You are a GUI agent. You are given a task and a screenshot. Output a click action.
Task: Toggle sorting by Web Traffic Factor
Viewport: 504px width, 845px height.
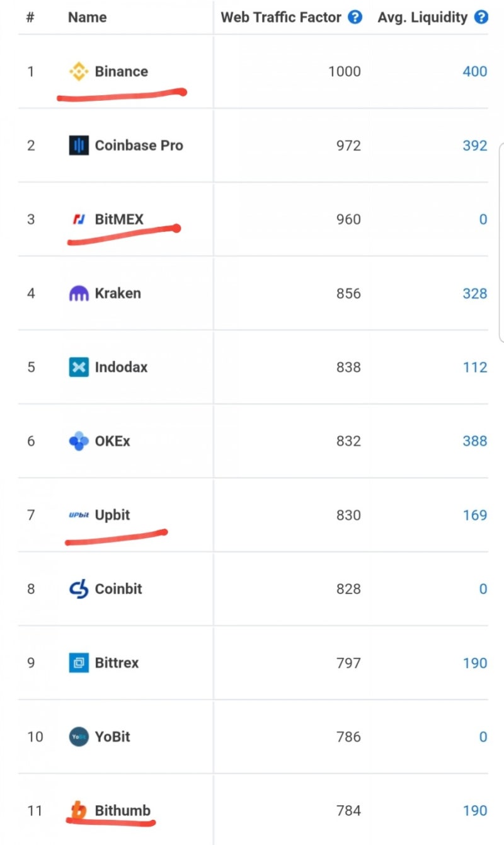click(283, 17)
